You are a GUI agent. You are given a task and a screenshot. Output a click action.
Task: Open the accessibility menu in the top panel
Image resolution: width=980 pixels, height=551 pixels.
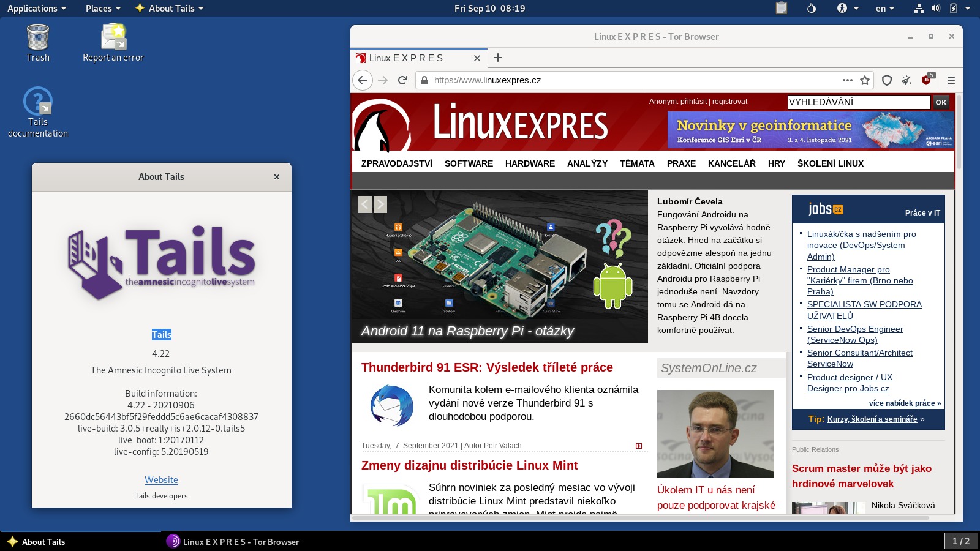pyautogui.click(x=848, y=8)
